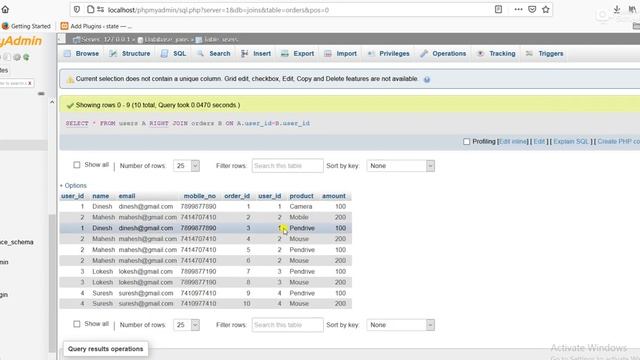The height and width of the screenshot is (360, 640).
Task: Open bottom Sort by key dropdown
Action: [x=401, y=325]
